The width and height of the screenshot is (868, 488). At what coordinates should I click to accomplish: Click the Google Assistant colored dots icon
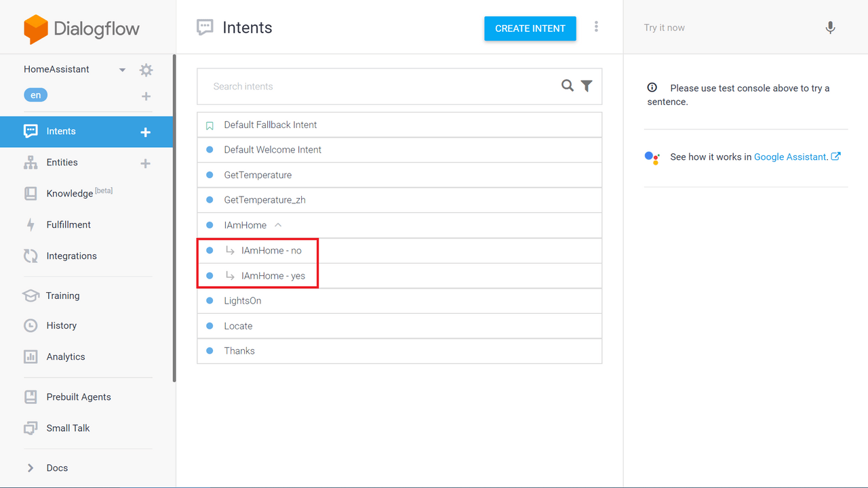coord(652,157)
